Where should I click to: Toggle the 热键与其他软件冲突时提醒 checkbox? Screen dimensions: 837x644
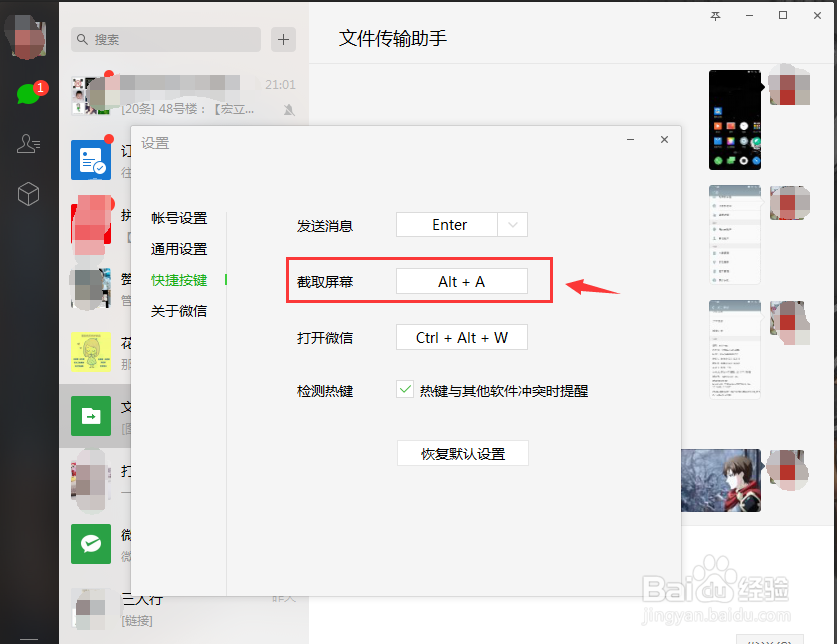click(x=405, y=389)
